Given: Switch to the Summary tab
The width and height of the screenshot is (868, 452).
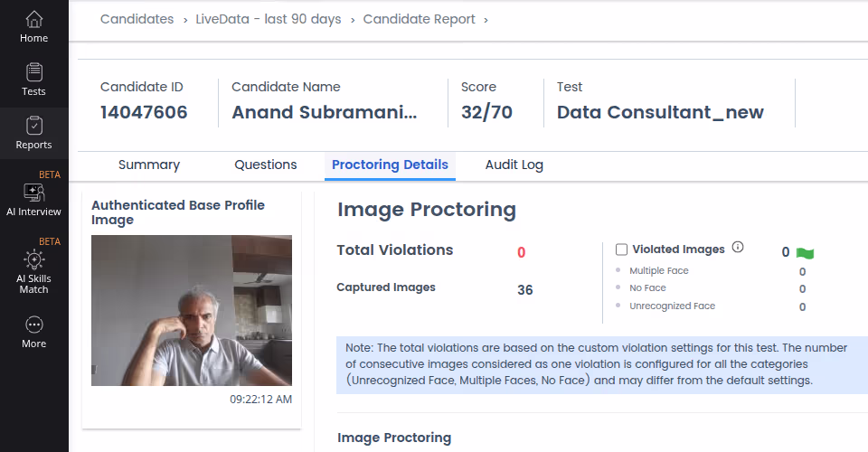Looking at the screenshot, I should (149, 165).
